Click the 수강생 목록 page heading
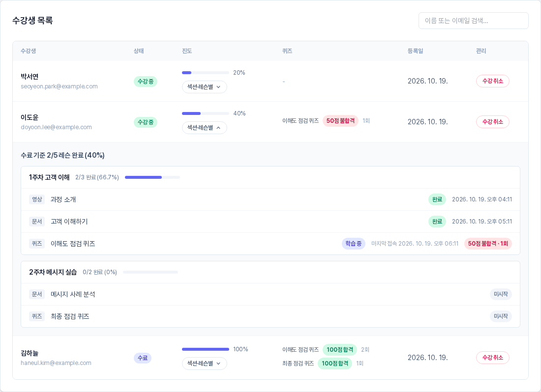Viewport: 541px width, 392px height. (32, 21)
